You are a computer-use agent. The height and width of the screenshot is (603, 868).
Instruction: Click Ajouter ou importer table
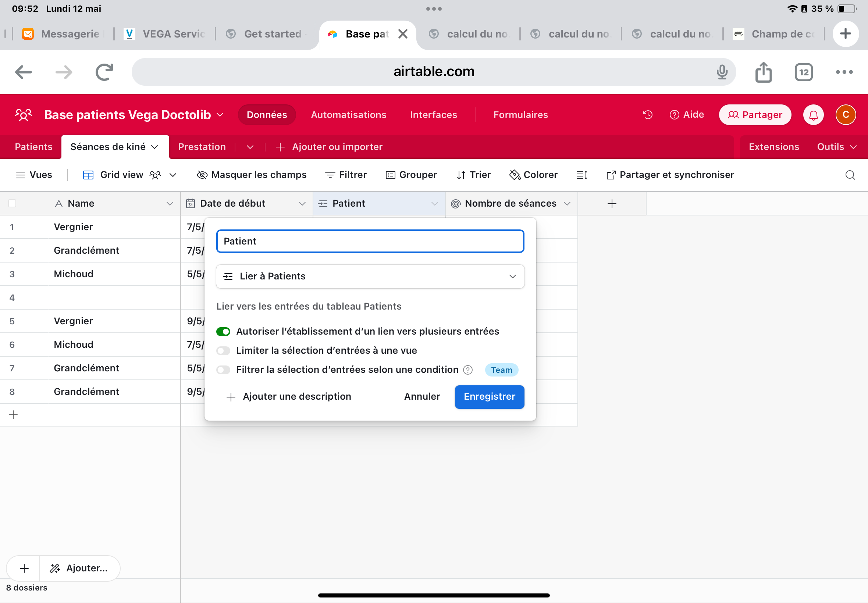(x=329, y=147)
